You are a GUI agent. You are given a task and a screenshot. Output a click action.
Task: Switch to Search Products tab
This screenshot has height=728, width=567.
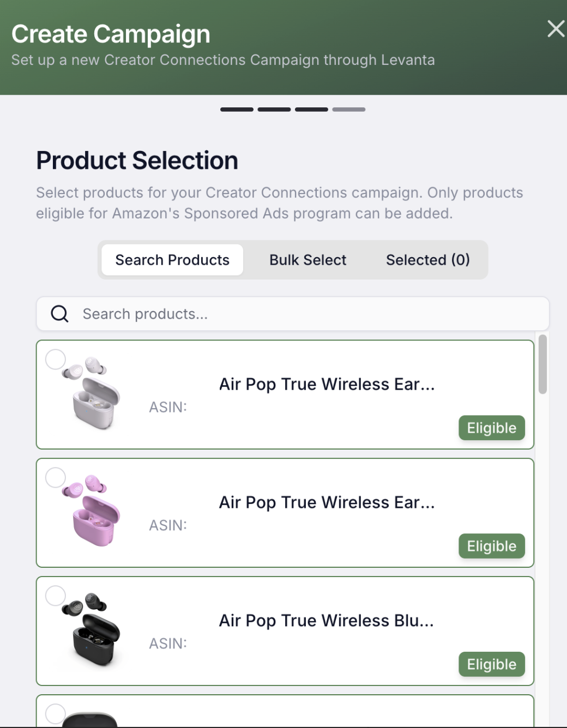pos(172,260)
